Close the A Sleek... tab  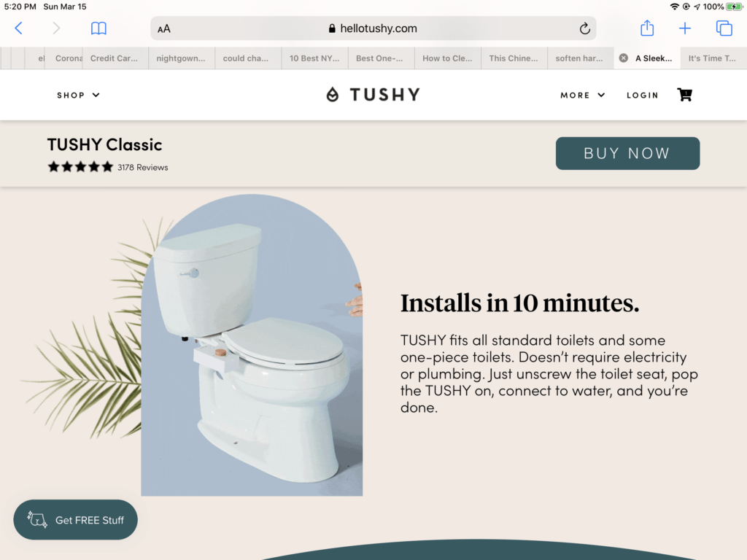point(623,58)
